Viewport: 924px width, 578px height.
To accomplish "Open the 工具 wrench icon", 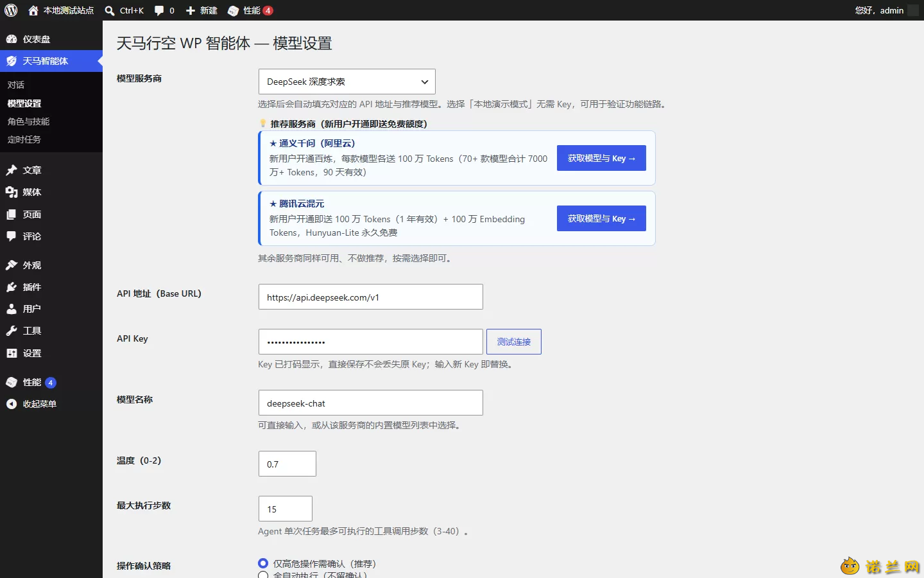I will [x=12, y=331].
